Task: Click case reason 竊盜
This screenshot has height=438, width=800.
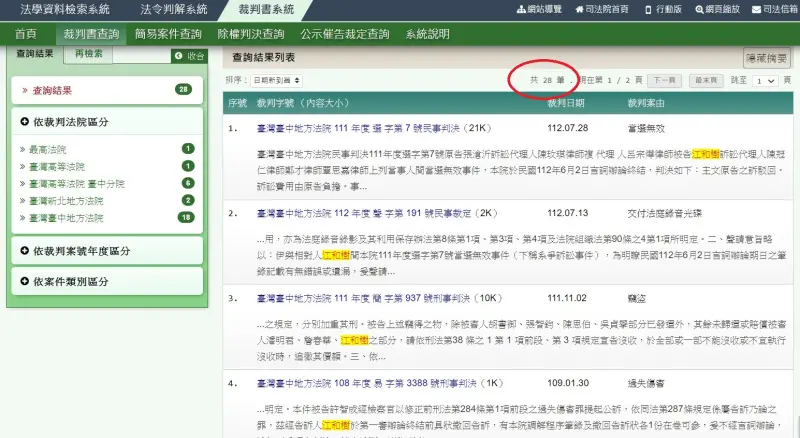Action: click(x=636, y=299)
